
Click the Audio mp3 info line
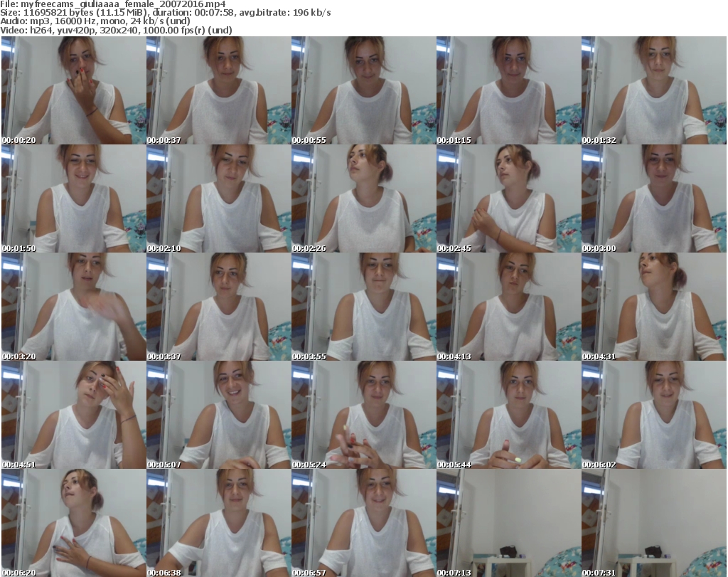point(95,21)
